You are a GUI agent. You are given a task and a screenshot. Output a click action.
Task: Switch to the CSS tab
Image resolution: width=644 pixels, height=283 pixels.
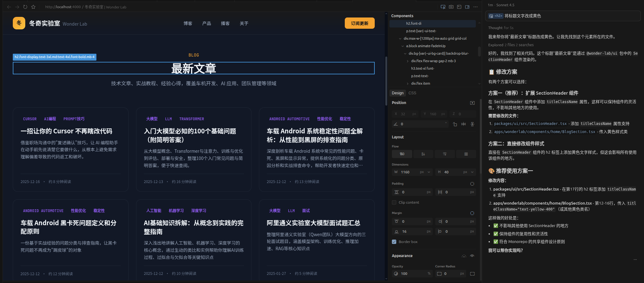[x=412, y=93]
